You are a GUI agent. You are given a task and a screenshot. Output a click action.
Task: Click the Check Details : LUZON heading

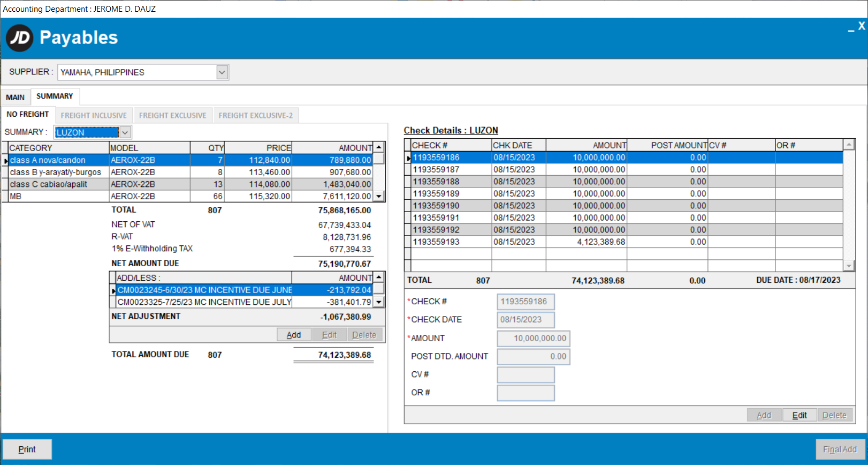coord(451,130)
